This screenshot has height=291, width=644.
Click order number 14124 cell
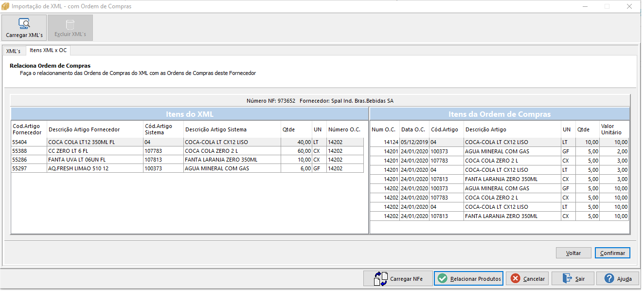click(385, 142)
